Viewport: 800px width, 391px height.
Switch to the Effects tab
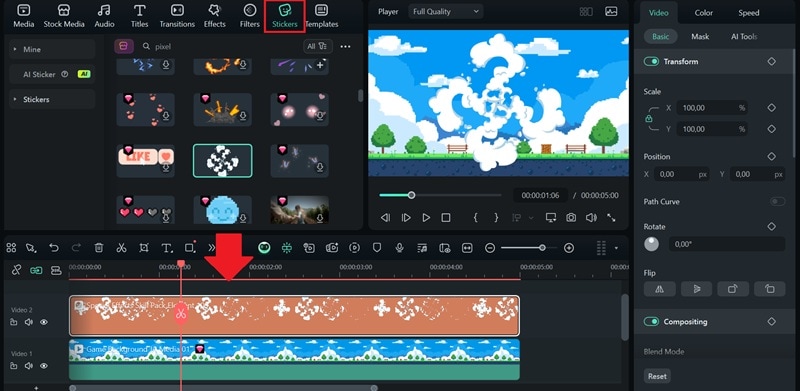(x=214, y=16)
